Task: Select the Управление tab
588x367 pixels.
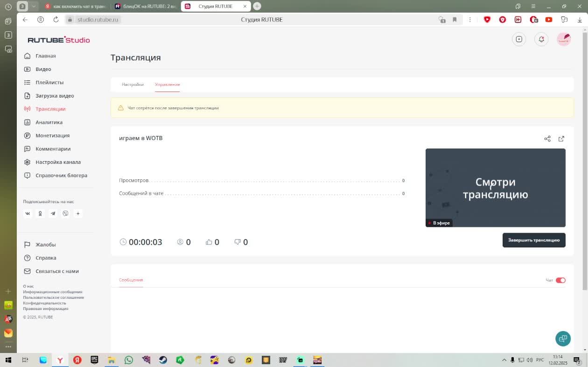Action: [168, 85]
